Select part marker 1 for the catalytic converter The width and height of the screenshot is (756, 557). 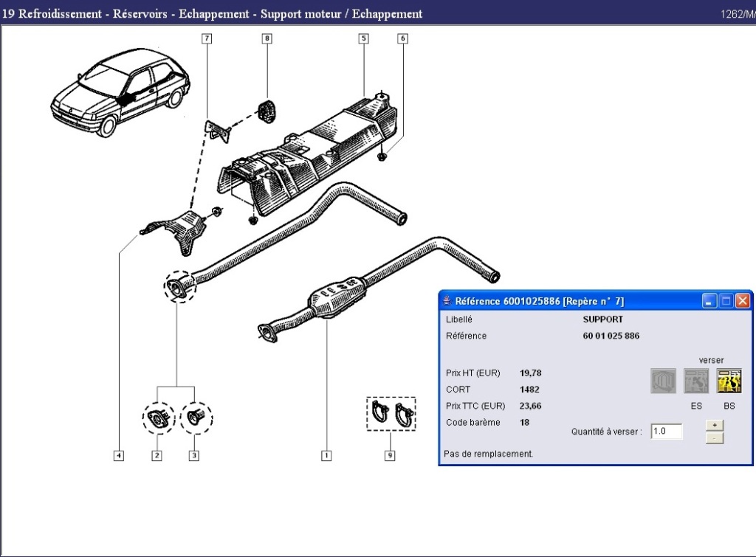click(326, 456)
